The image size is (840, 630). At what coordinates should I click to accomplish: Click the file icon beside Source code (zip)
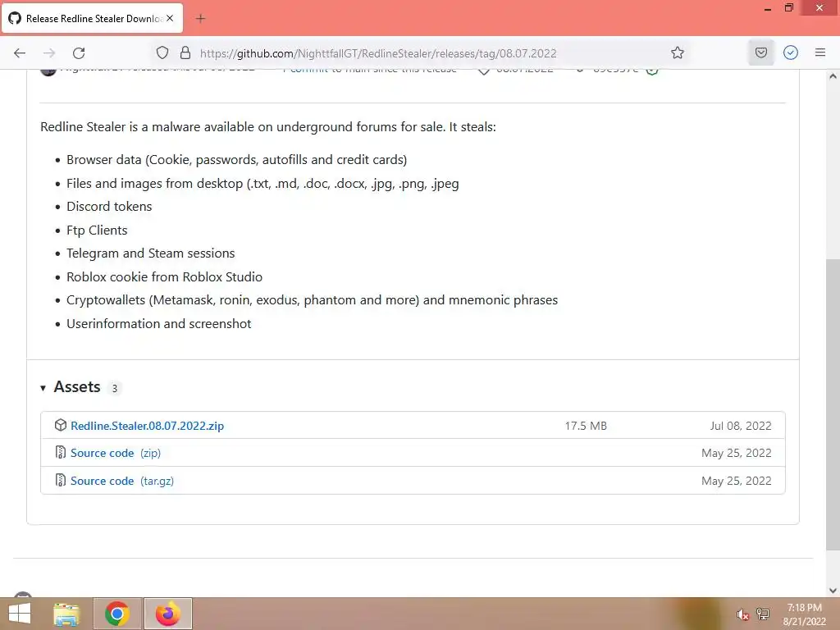pos(61,452)
